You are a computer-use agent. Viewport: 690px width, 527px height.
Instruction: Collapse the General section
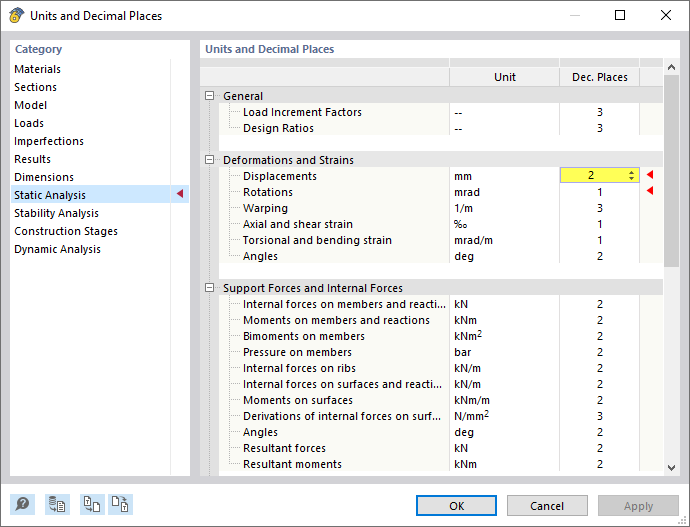[209, 96]
